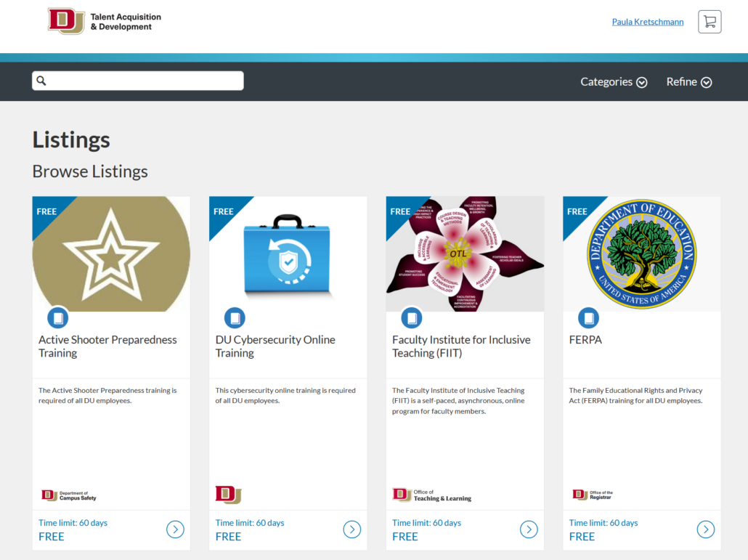Open Active Shooter Preparedness via arrow button

[175, 529]
